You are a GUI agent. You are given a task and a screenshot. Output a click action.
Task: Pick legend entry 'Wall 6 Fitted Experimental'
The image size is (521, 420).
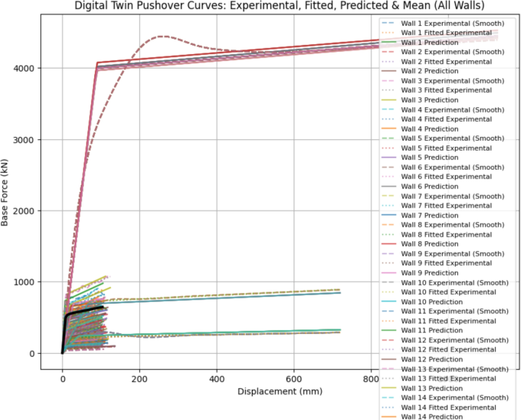tap(437, 177)
